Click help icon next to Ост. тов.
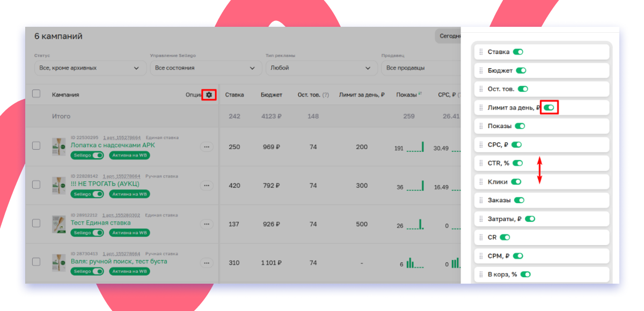This screenshot has width=644, height=311. [325, 95]
